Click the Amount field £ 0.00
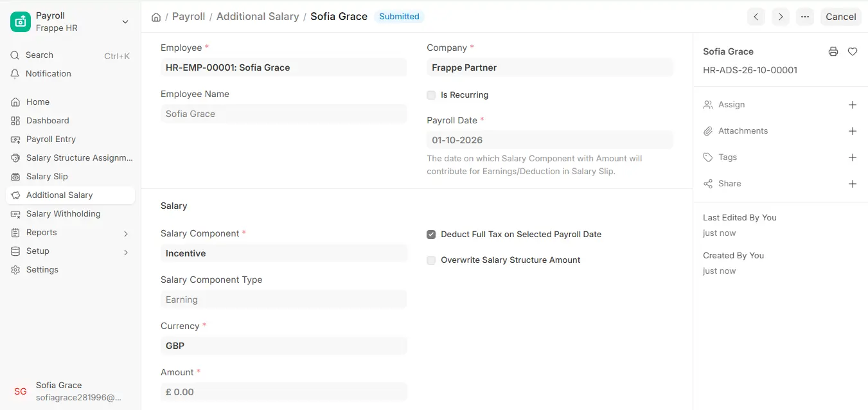Image resolution: width=868 pixels, height=410 pixels. (283, 392)
